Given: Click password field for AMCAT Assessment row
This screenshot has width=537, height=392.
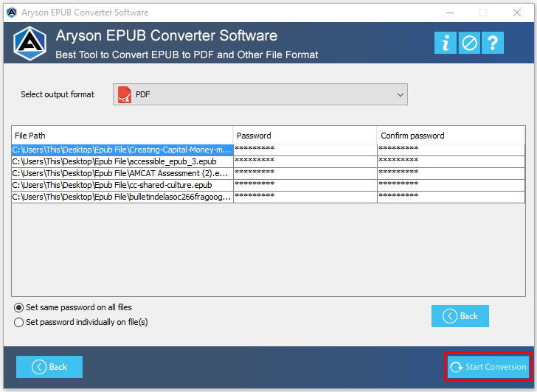Looking at the screenshot, I should (x=305, y=173).
